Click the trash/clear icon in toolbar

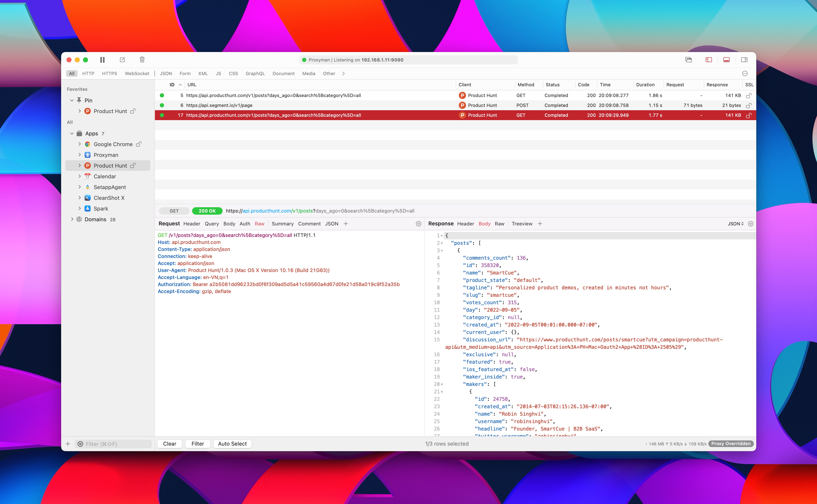point(142,59)
